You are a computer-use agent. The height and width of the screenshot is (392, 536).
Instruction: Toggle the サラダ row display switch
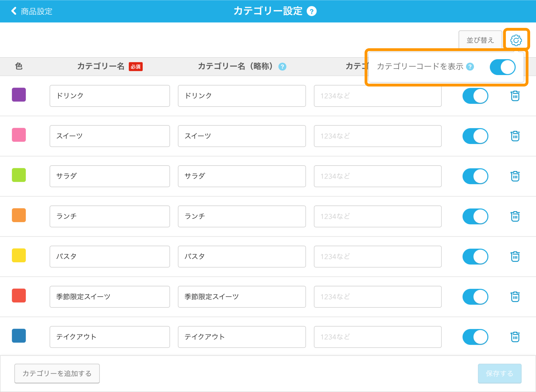[x=475, y=176]
